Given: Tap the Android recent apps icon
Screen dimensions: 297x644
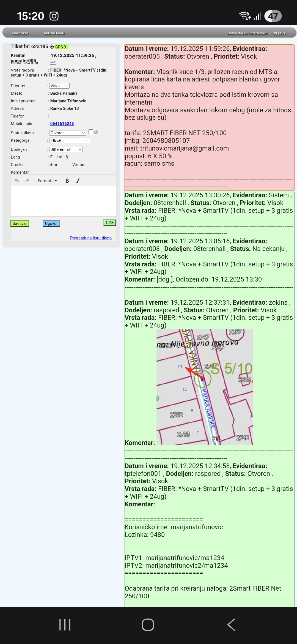Looking at the screenshot, I should [x=65, y=625].
